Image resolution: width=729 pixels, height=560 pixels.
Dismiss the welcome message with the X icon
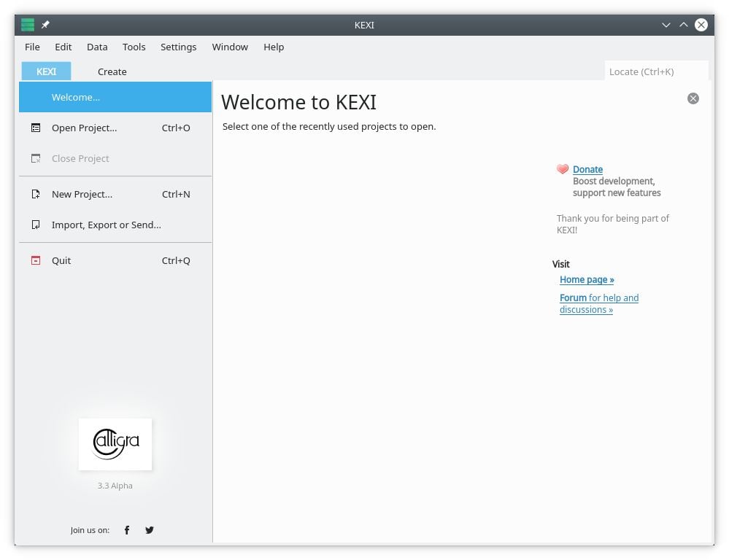click(x=693, y=98)
